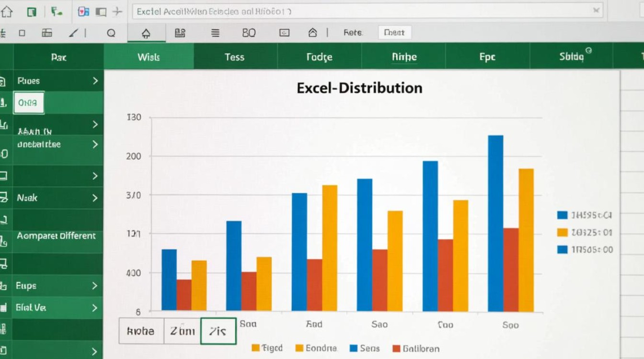Select the Zibm button below the chart
644x359 pixels.
182,331
